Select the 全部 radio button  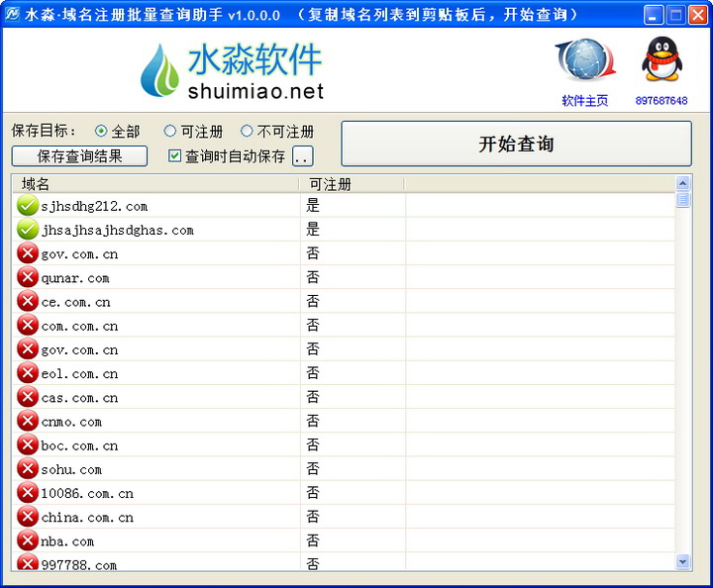pyautogui.click(x=100, y=132)
